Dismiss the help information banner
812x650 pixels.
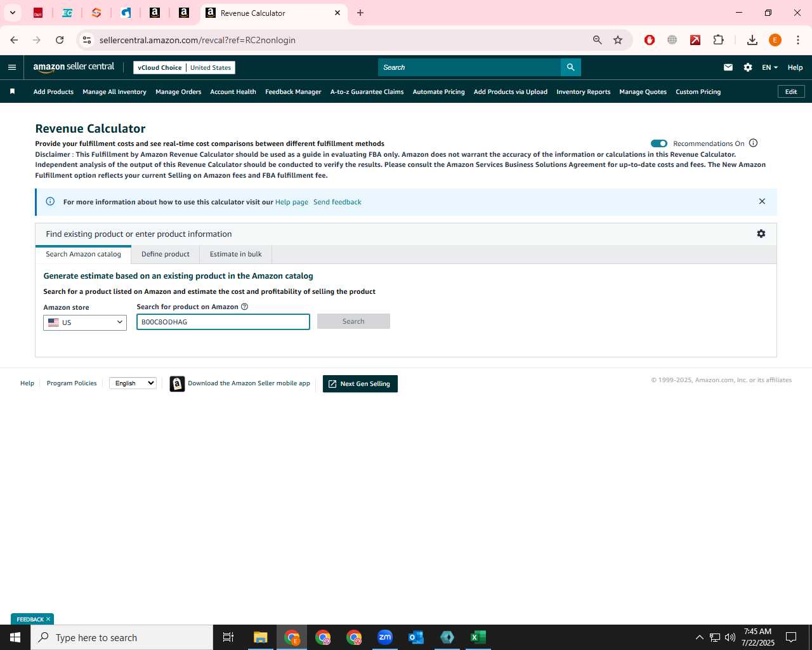click(x=762, y=201)
